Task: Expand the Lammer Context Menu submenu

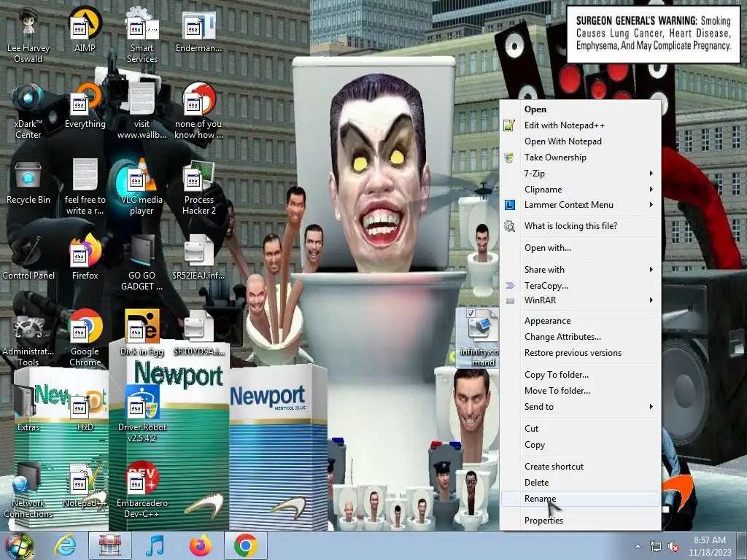Action: pos(581,205)
